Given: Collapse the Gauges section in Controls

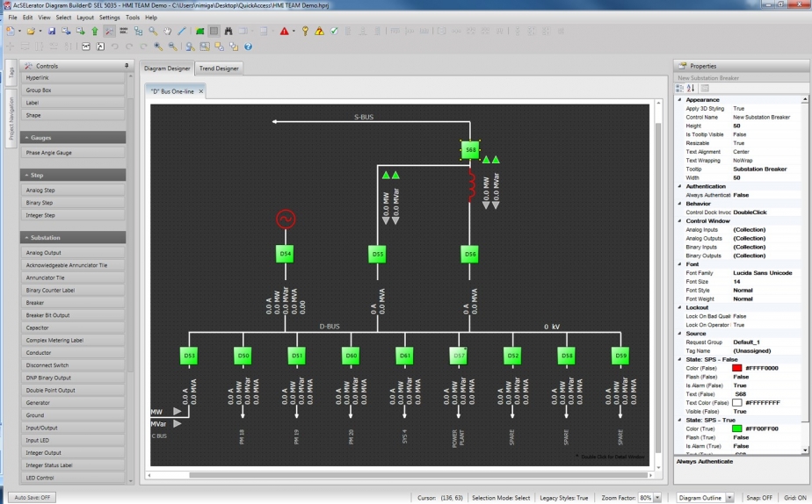Looking at the screenshot, I should (26, 138).
